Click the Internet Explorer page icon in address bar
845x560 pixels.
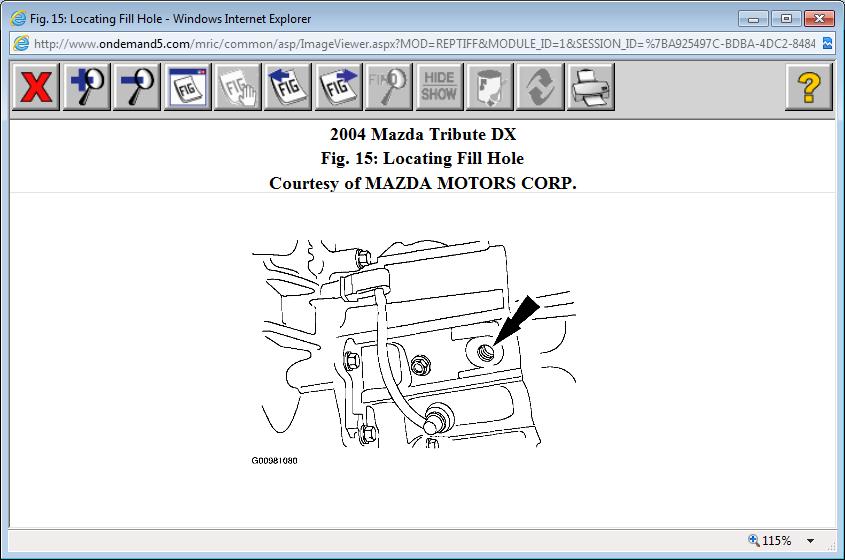pyautogui.click(x=21, y=44)
